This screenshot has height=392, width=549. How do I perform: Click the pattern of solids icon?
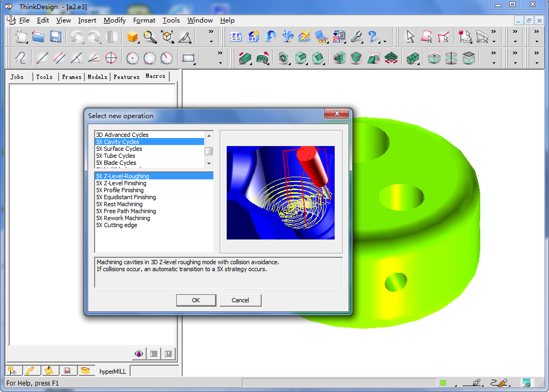[x=391, y=58]
